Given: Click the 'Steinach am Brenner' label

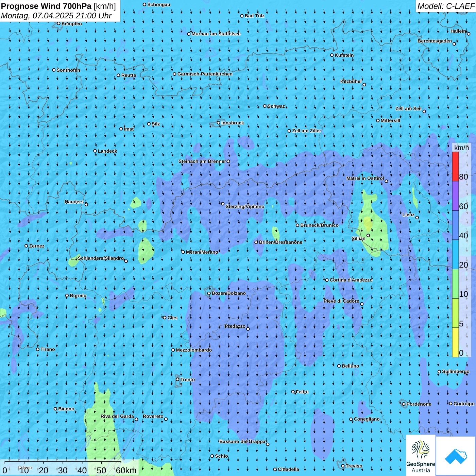Looking at the screenshot, I should point(202,161).
